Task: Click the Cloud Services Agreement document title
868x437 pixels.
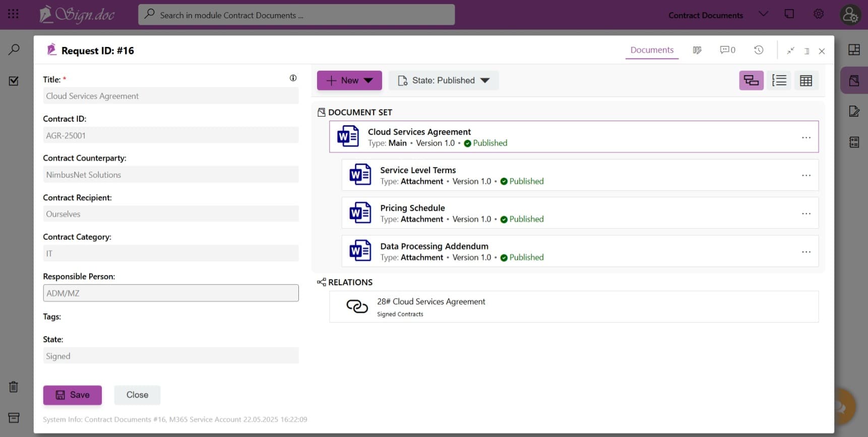Action: point(419,132)
